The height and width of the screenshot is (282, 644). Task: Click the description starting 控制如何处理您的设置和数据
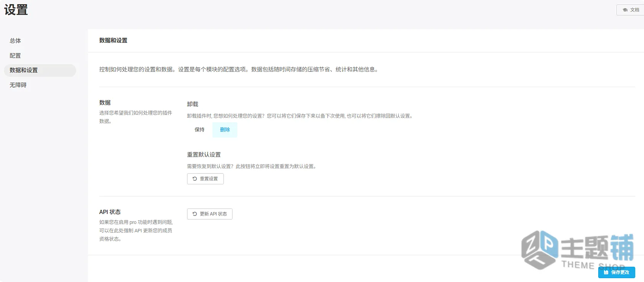[x=239, y=70]
